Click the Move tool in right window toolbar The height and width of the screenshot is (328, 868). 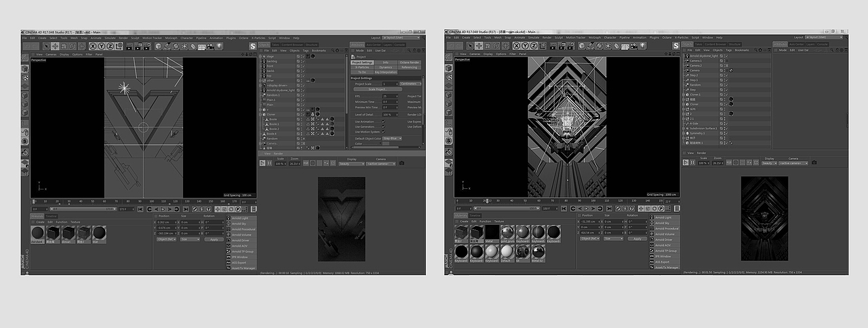pos(479,46)
